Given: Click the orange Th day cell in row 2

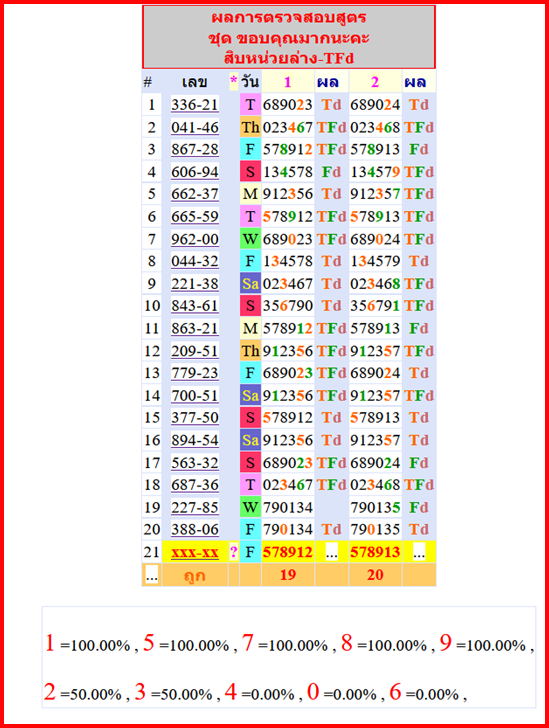Looking at the screenshot, I should tap(250, 127).
